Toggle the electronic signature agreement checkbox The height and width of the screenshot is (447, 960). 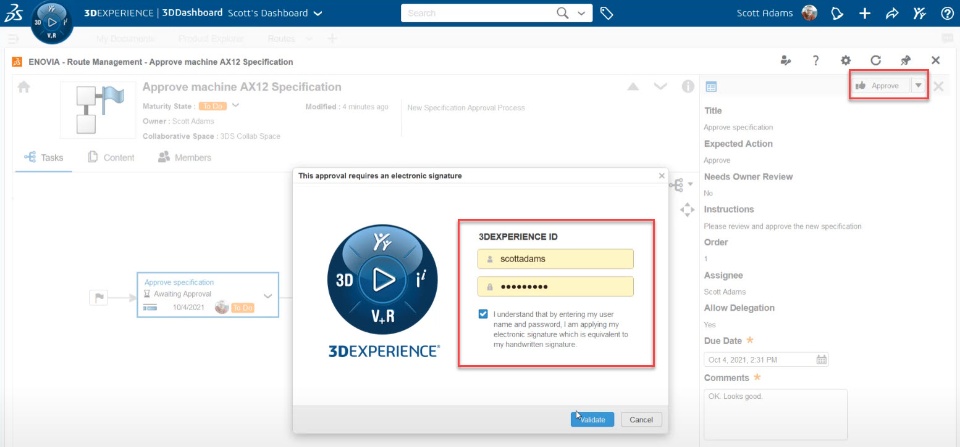[484, 314]
